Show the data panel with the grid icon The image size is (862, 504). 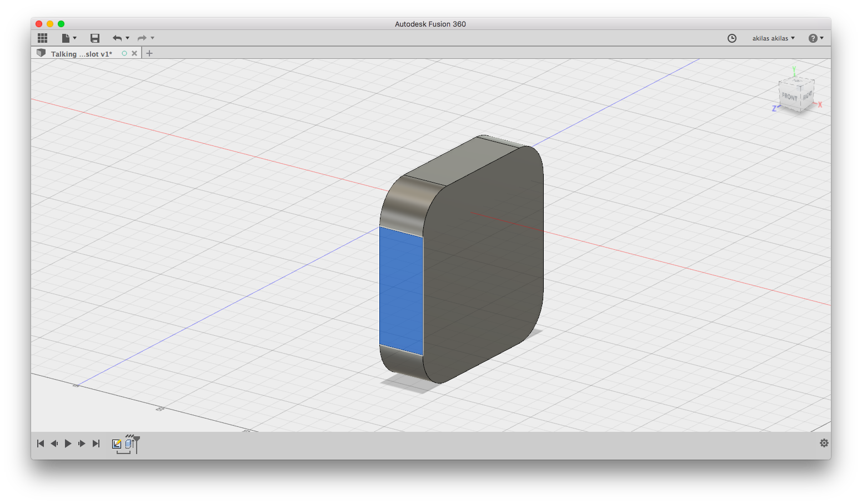42,38
